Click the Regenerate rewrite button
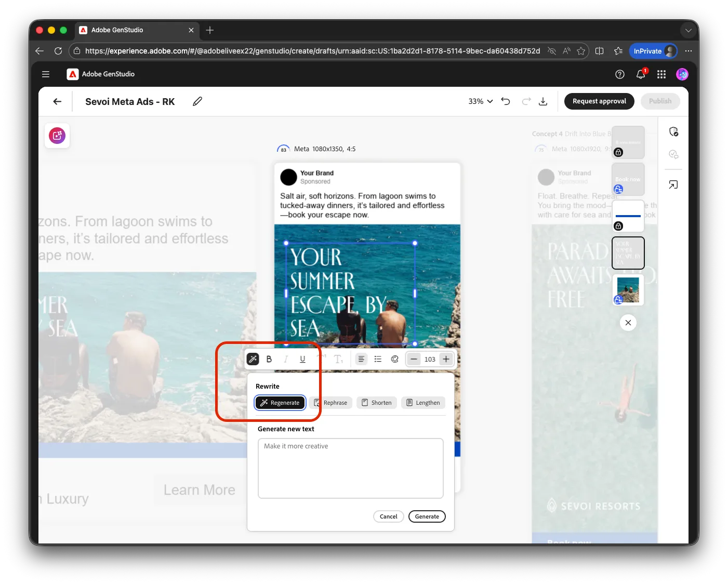The width and height of the screenshot is (728, 584). 280,403
